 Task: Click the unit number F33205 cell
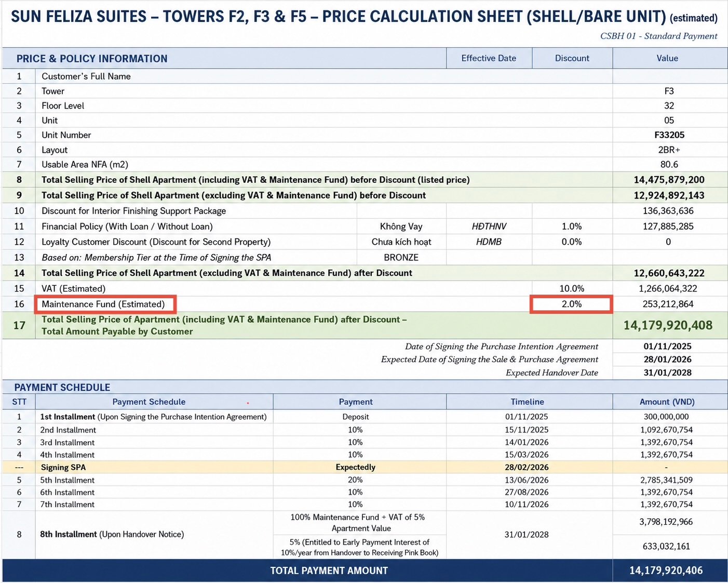(669, 135)
